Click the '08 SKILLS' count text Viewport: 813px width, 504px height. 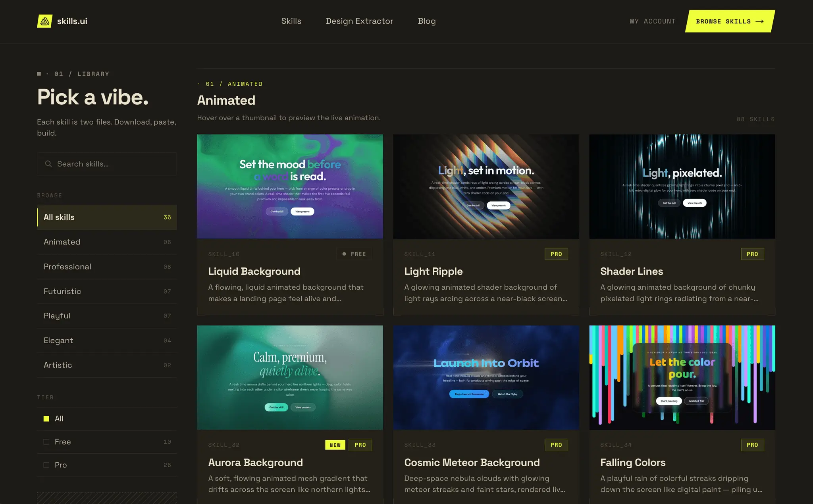click(x=756, y=119)
